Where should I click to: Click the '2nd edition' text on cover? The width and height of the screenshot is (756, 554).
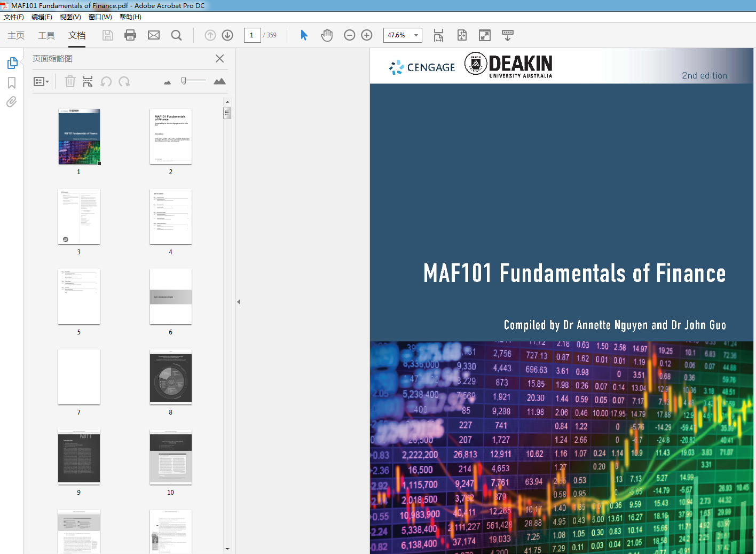pyautogui.click(x=704, y=75)
